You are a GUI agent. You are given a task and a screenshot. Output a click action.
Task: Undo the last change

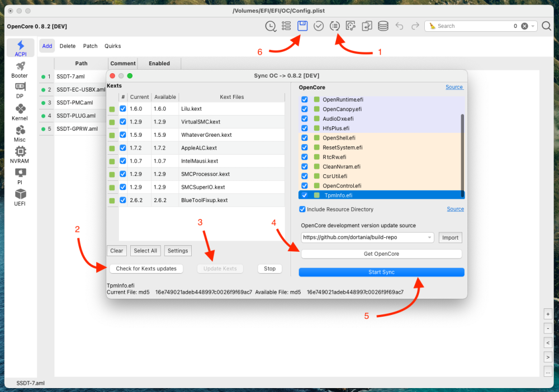[x=399, y=26]
